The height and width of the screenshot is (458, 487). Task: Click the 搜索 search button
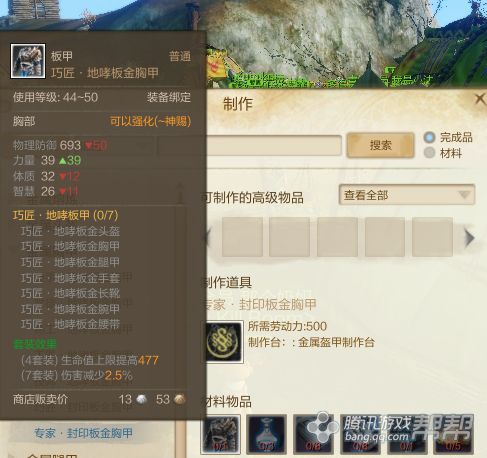point(380,145)
